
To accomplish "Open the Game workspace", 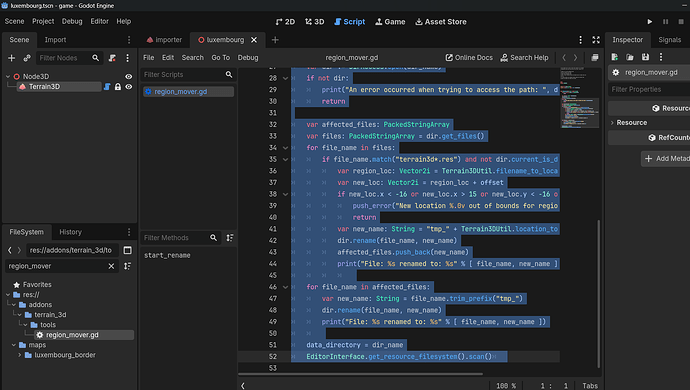I will (x=390, y=22).
